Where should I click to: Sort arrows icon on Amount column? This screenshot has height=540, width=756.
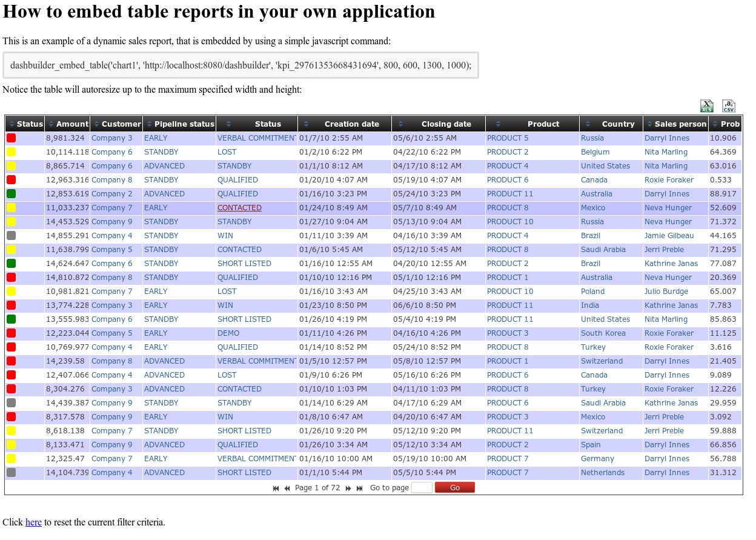click(x=51, y=124)
